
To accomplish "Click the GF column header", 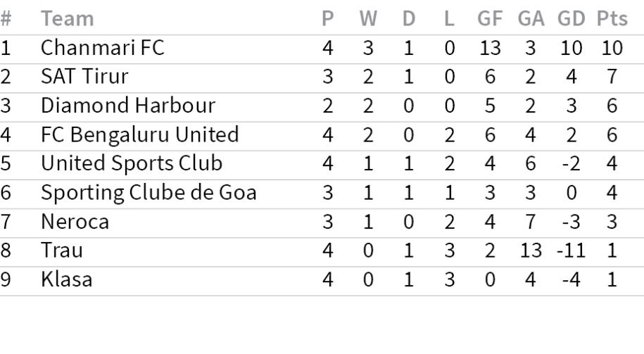I will click(x=490, y=18).
